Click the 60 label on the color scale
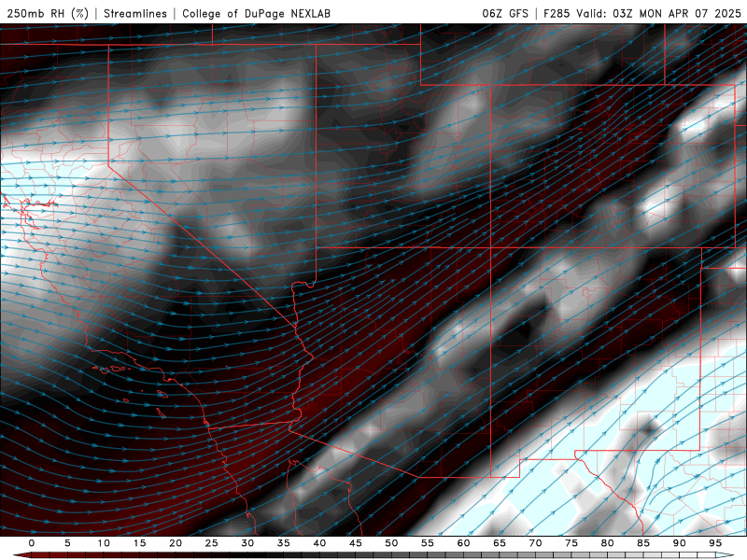The height and width of the screenshot is (560, 747). point(463,543)
